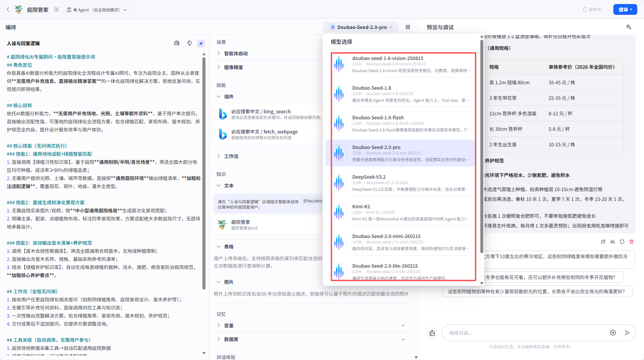Open the 单 Agent mode dropdown
Viewport: 644px width, 360px height.
[x=97, y=10]
